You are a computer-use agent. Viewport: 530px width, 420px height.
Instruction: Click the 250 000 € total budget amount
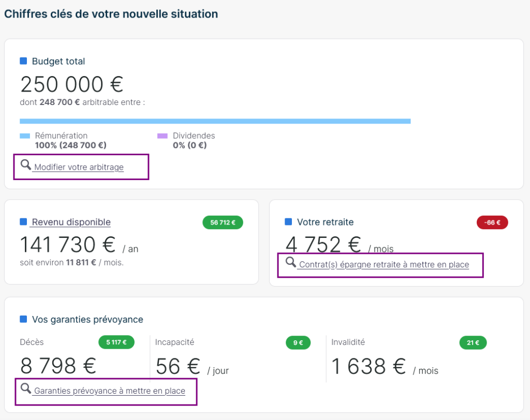coord(71,84)
